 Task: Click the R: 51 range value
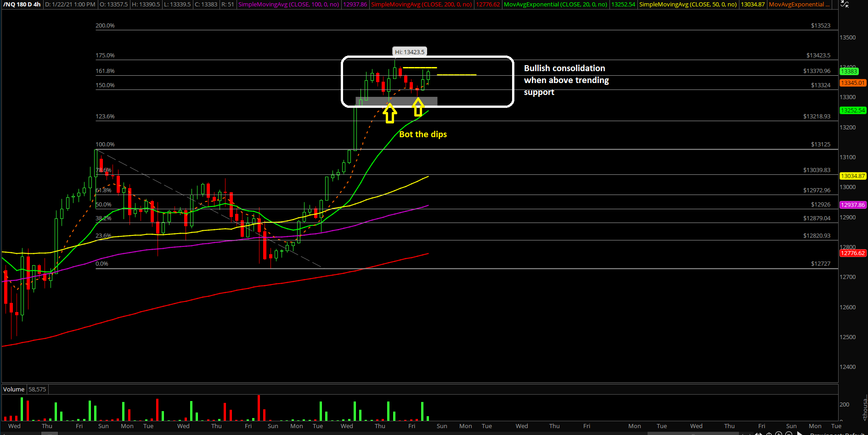(228, 4)
